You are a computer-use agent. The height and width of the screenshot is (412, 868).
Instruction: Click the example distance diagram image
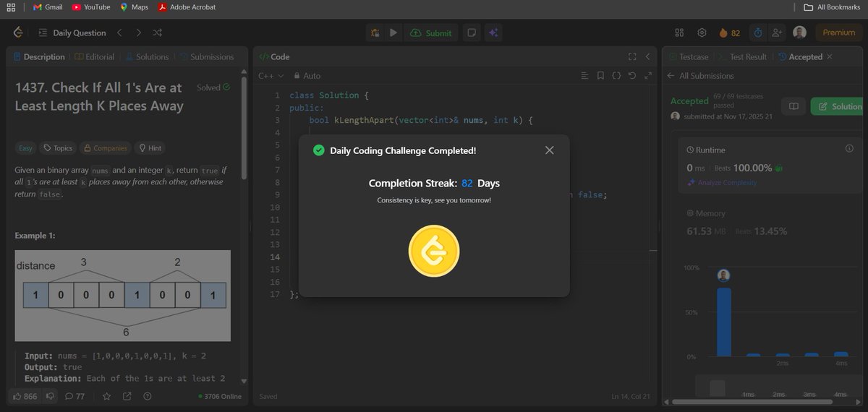click(123, 296)
